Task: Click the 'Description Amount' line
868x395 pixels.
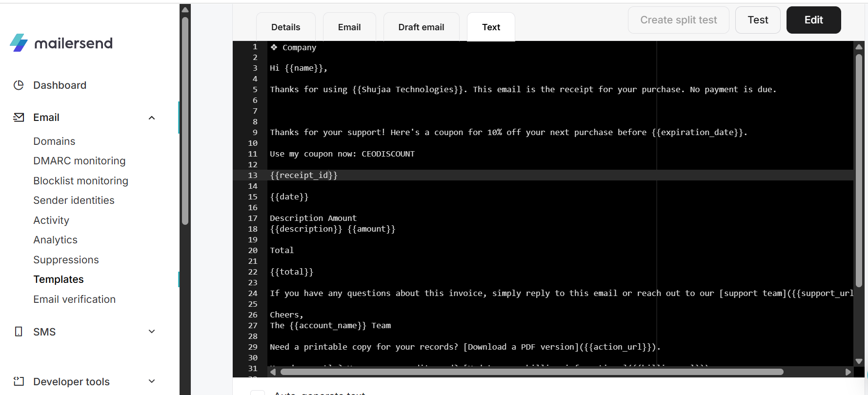Action: click(x=313, y=218)
